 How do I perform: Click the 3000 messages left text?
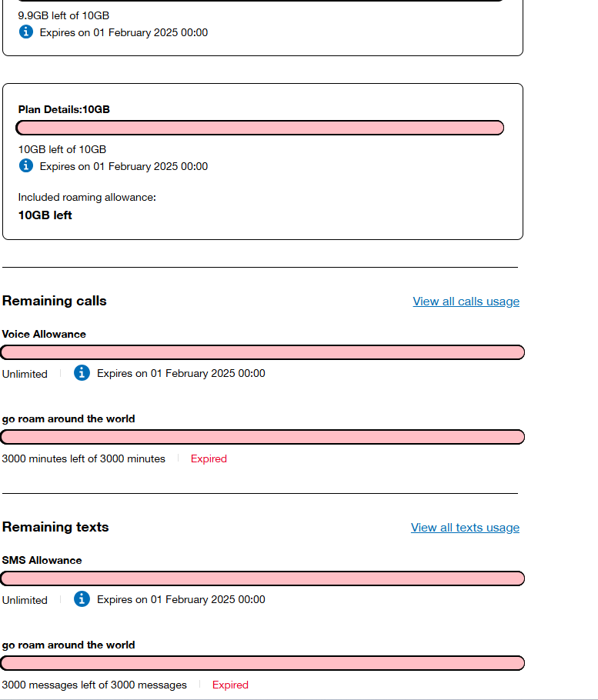(94, 685)
